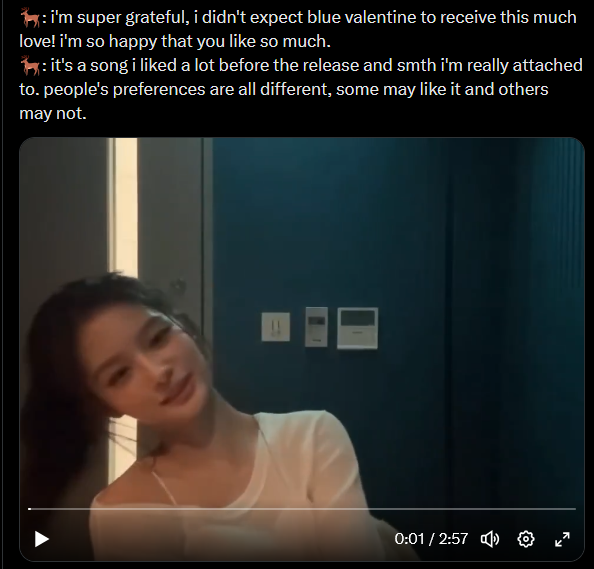Click the second deer emoji in the post
The height and width of the screenshot is (569, 594).
click(30, 66)
